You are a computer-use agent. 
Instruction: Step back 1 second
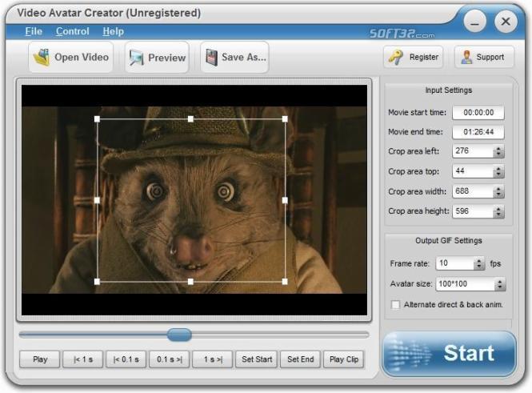point(82,359)
